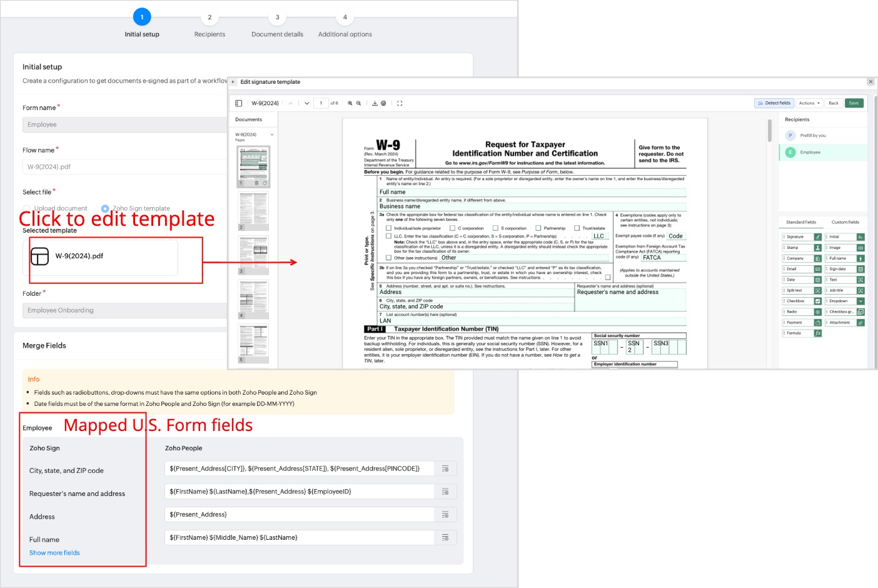Select the Prefill by you recipient
The width and height of the screenshot is (878, 588).
pyautogui.click(x=823, y=135)
